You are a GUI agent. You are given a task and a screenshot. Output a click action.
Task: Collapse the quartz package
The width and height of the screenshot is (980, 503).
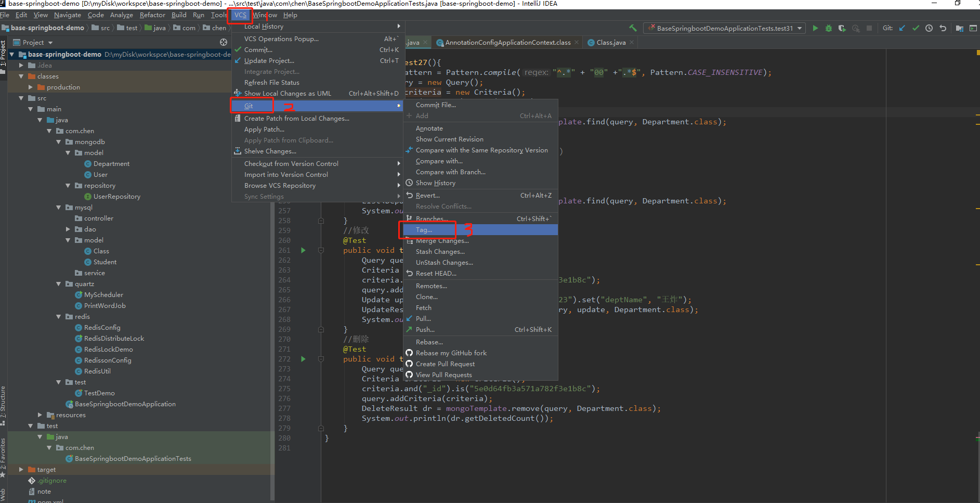click(59, 283)
